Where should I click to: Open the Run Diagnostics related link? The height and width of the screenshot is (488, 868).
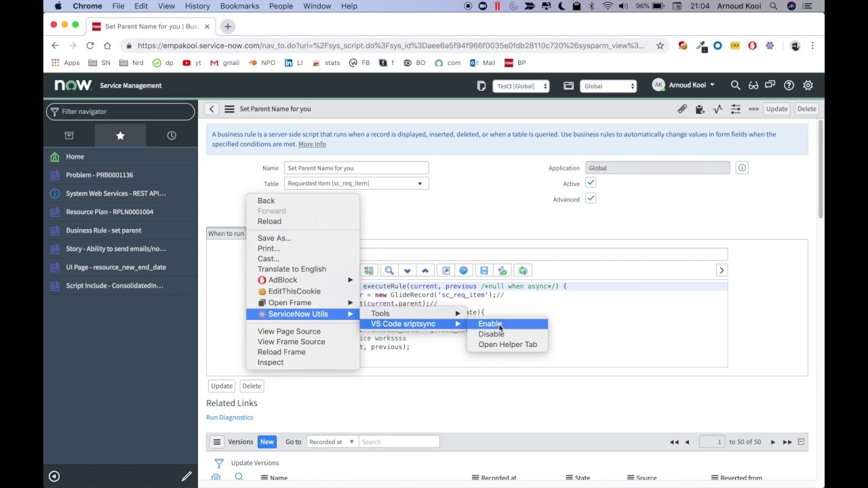pos(230,418)
